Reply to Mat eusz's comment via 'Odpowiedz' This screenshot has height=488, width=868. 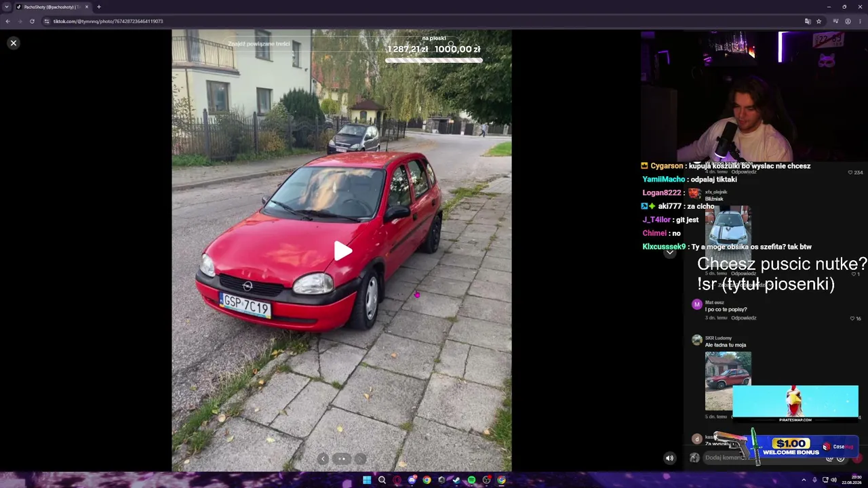(743, 318)
